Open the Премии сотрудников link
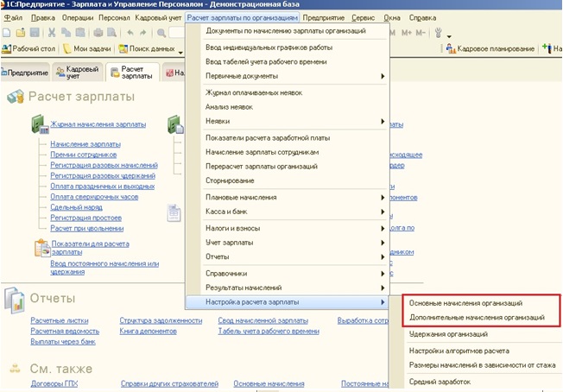This screenshot has height=392, width=563. pyautogui.click(x=83, y=155)
